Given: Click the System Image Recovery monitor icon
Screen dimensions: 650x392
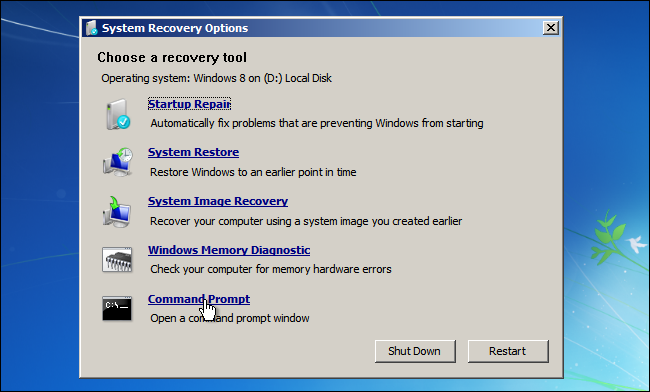Looking at the screenshot, I should click(117, 212).
